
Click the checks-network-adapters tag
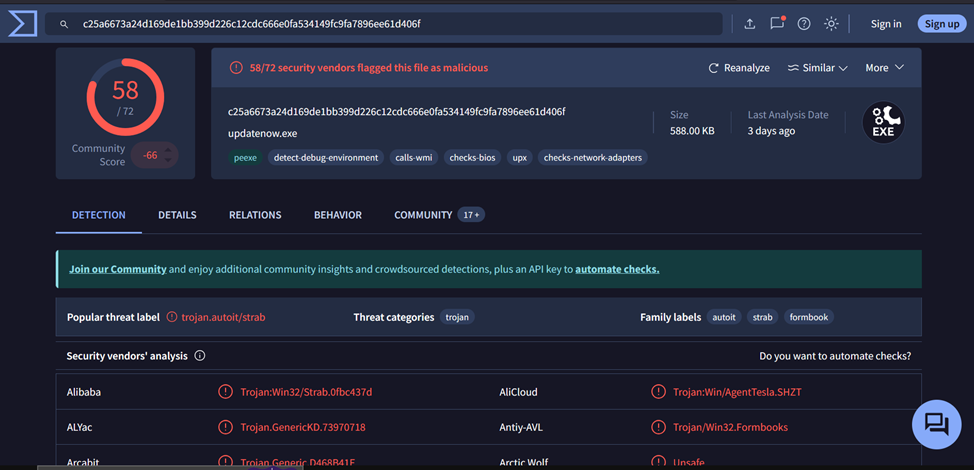593,158
